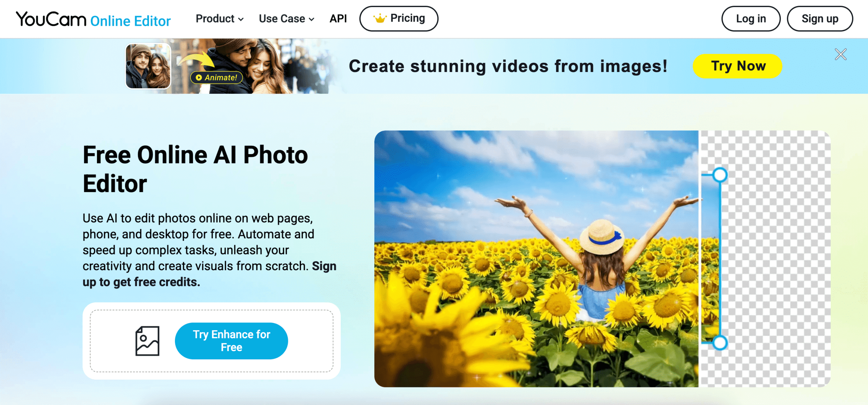868x405 pixels.
Task: Click the image upload icon
Action: tap(147, 341)
